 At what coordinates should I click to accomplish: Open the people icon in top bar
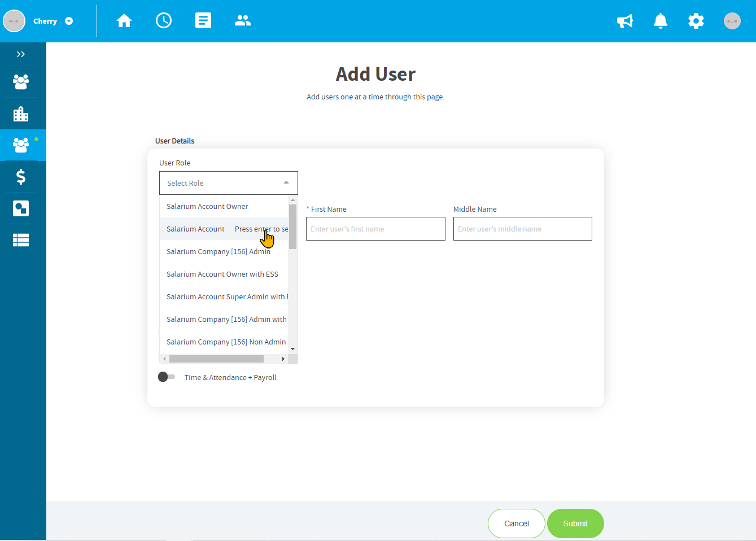click(x=243, y=21)
